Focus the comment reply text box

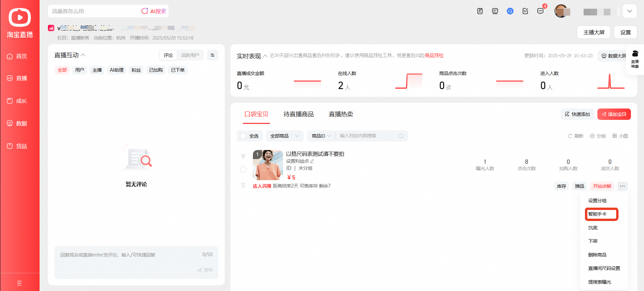(136, 263)
